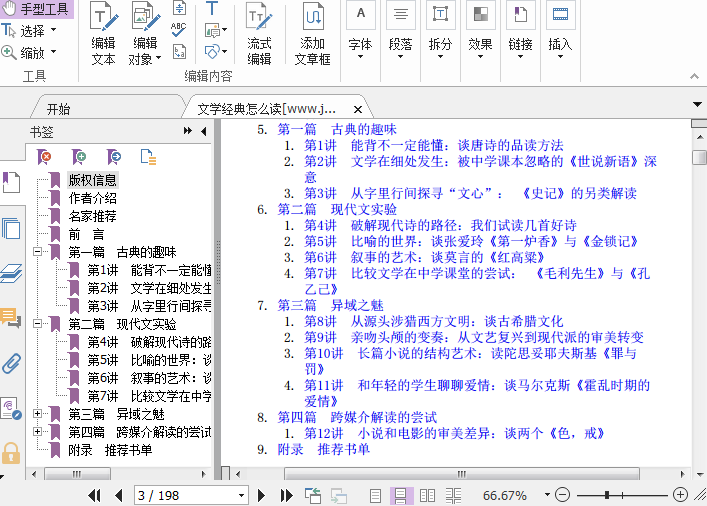The image size is (707, 506).
Task: Select the 版权信息 bookmark
Action: (x=92, y=180)
